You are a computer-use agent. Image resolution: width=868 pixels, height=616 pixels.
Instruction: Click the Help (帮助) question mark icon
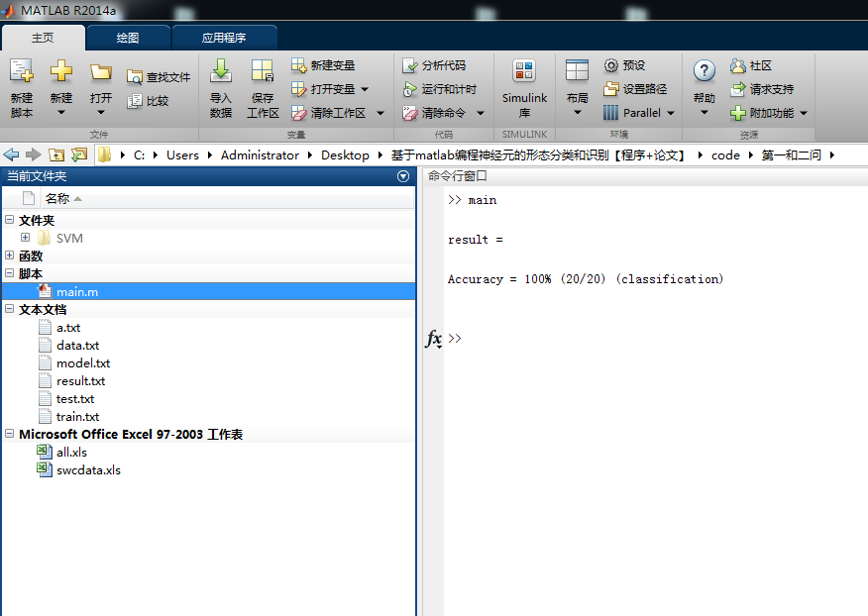(704, 71)
